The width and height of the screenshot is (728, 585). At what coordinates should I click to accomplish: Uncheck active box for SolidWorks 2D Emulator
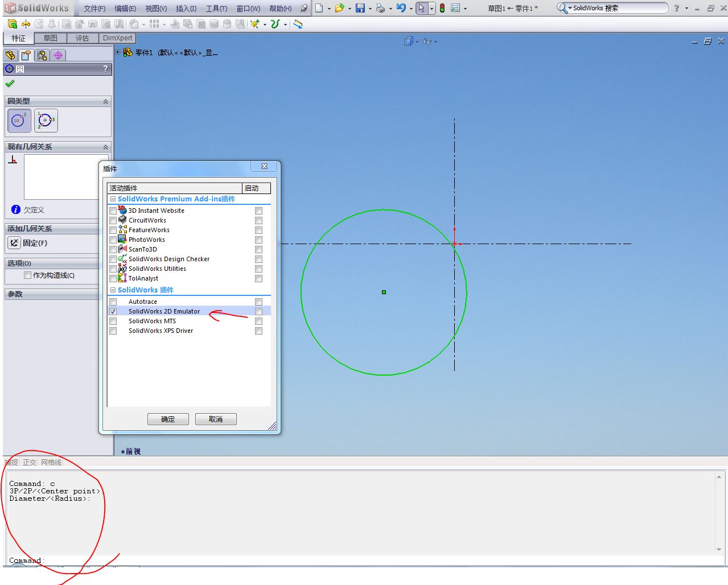[113, 312]
